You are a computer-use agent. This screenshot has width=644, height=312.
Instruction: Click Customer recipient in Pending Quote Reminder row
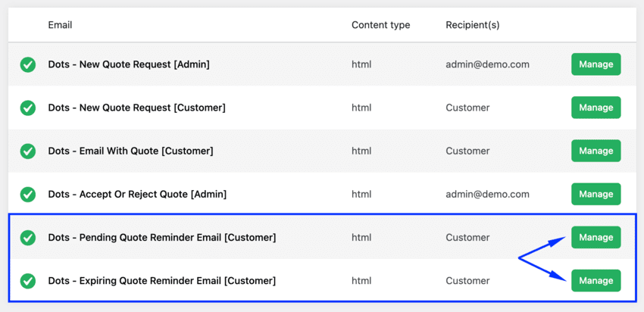pyautogui.click(x=467, y=237)
